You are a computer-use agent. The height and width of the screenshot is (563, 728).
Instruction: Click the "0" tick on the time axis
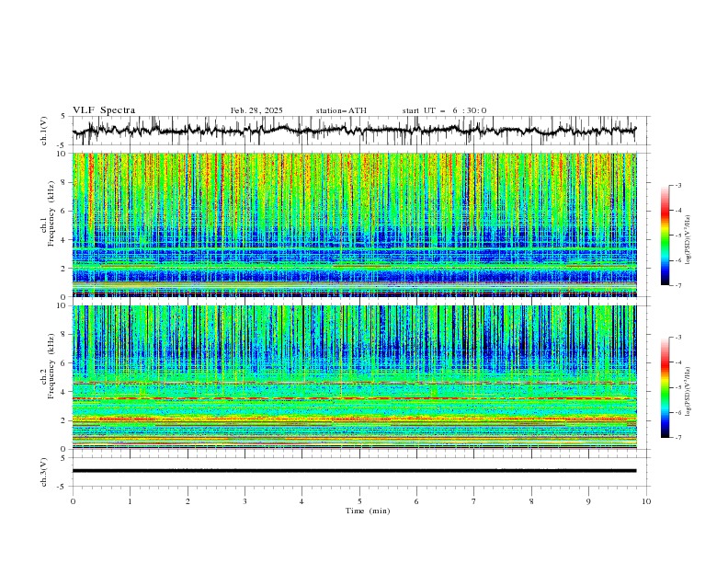tap(73, 501)
